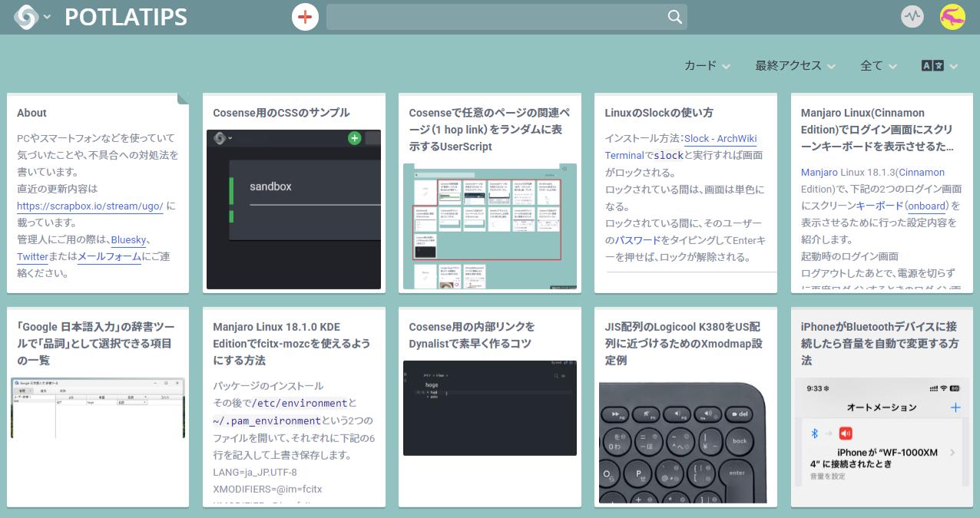Follow the scrapbox.io/stream/ugo link

pos(90,206)
